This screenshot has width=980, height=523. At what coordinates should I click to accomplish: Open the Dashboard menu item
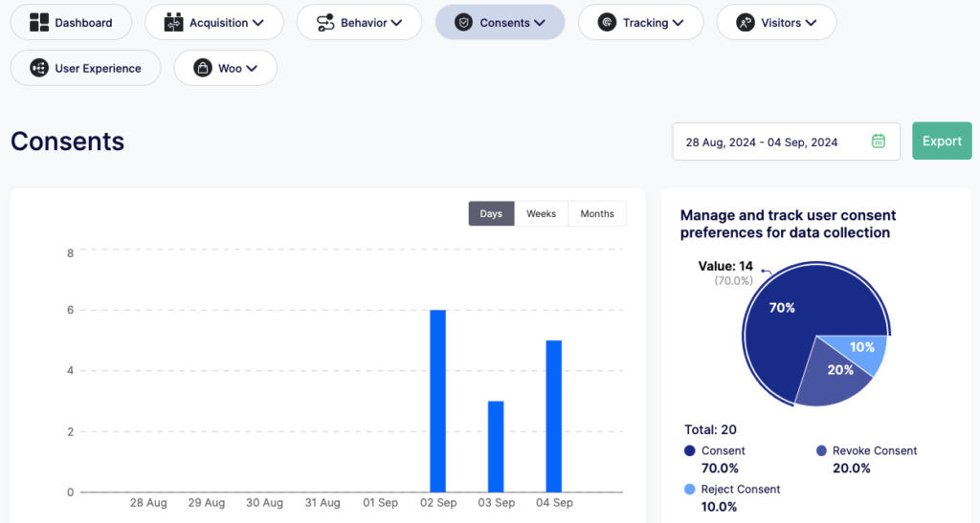(x=71, y=22)
